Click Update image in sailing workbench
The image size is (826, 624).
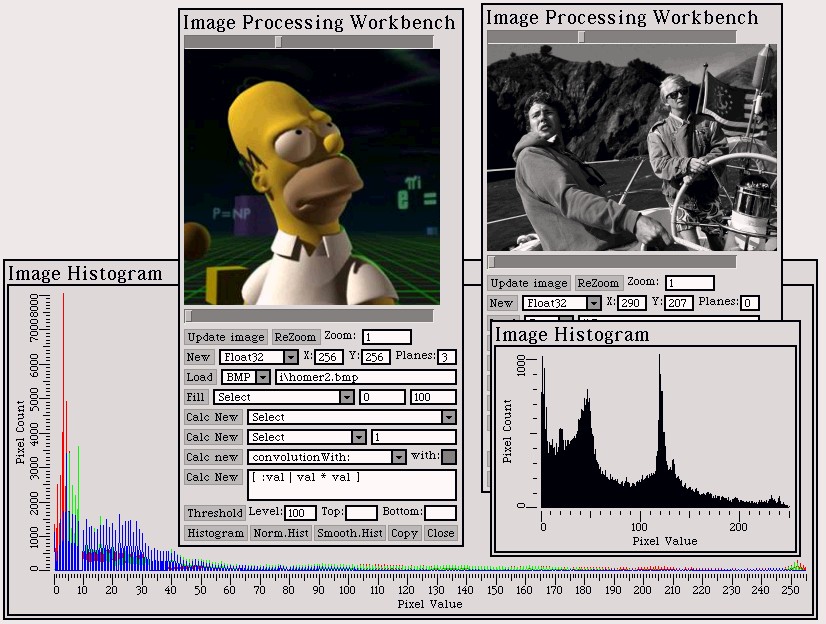529,283
